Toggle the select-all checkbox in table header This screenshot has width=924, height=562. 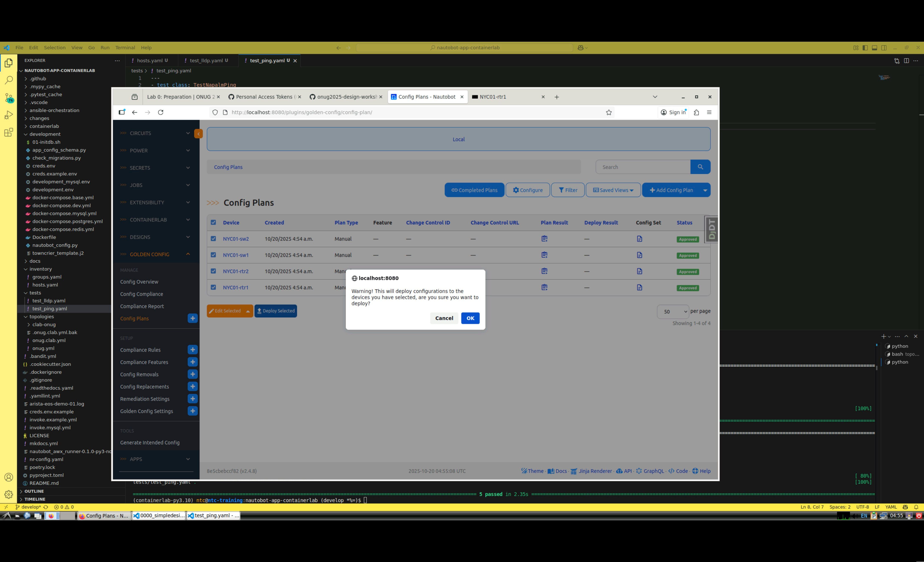point(213,223)
